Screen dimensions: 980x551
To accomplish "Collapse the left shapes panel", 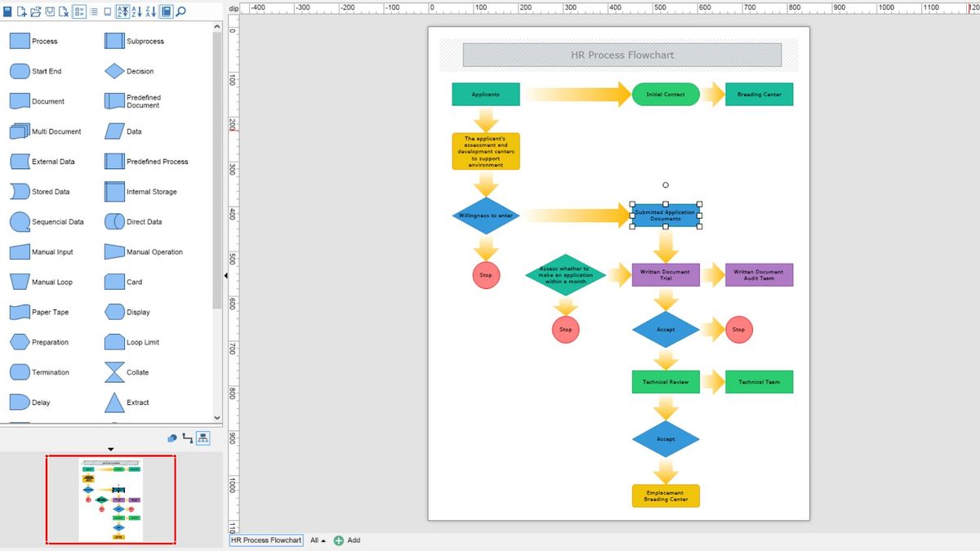I will 225,276.
